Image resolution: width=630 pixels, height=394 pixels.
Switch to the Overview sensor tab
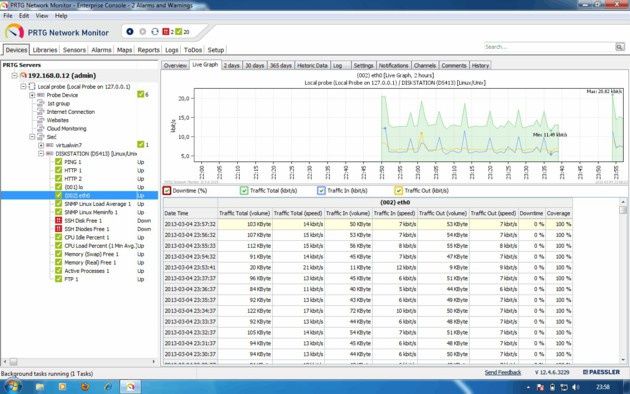coord(175,65)
